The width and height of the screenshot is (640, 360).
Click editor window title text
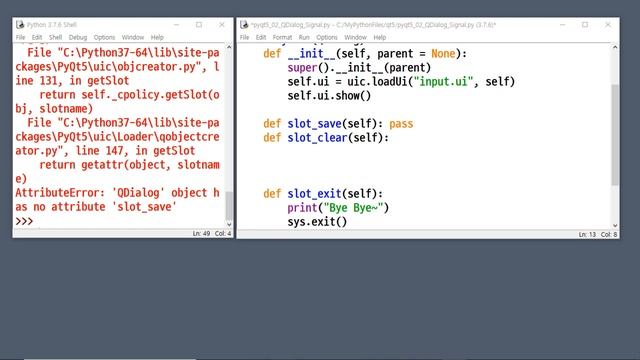click(373, 25)
